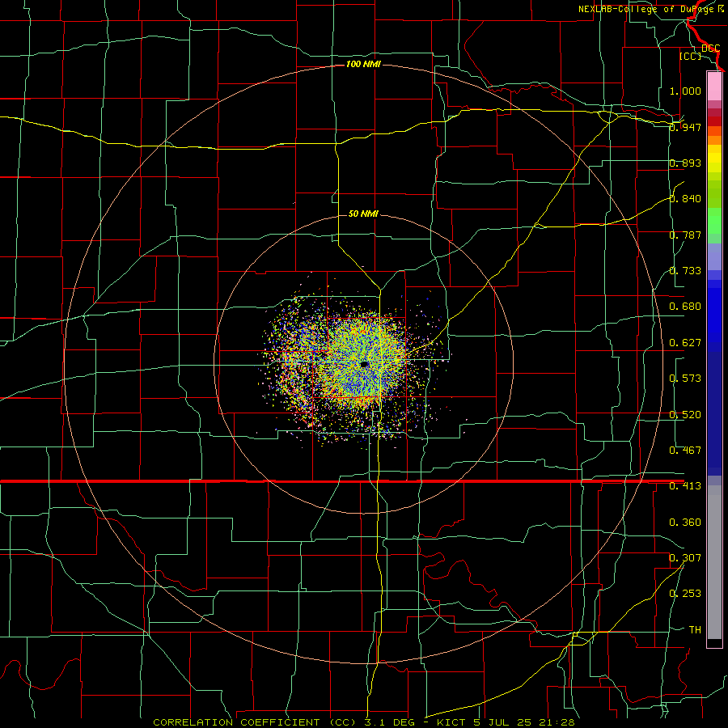This screenshot has width=728, height=728.
Task: Select the 0.413 legend value
Action: click(685, 486)
